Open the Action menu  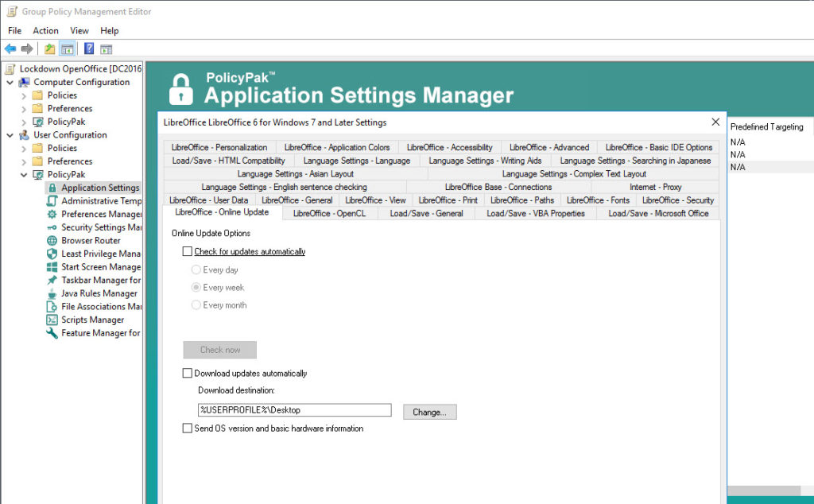point(45,31)
